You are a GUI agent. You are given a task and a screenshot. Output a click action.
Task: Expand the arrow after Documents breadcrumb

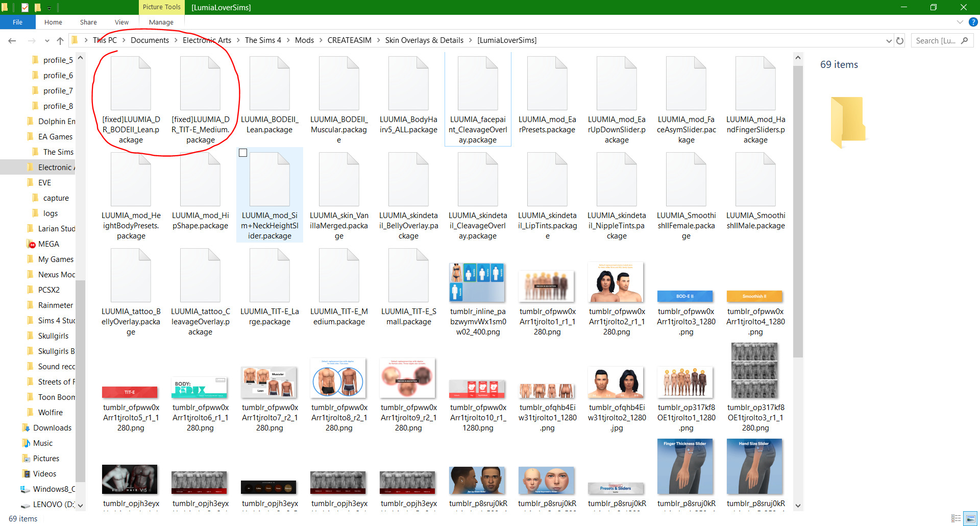pyautogui.click(x=176, y=40)
